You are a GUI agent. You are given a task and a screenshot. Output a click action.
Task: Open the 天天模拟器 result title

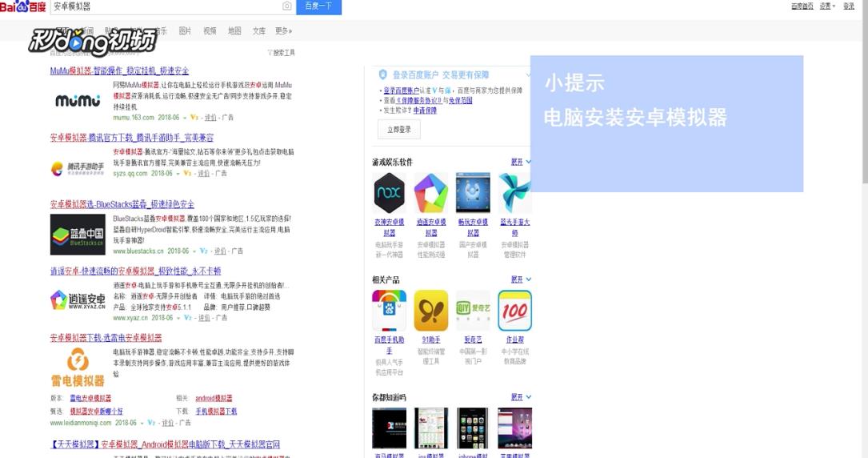coord(165,444)
